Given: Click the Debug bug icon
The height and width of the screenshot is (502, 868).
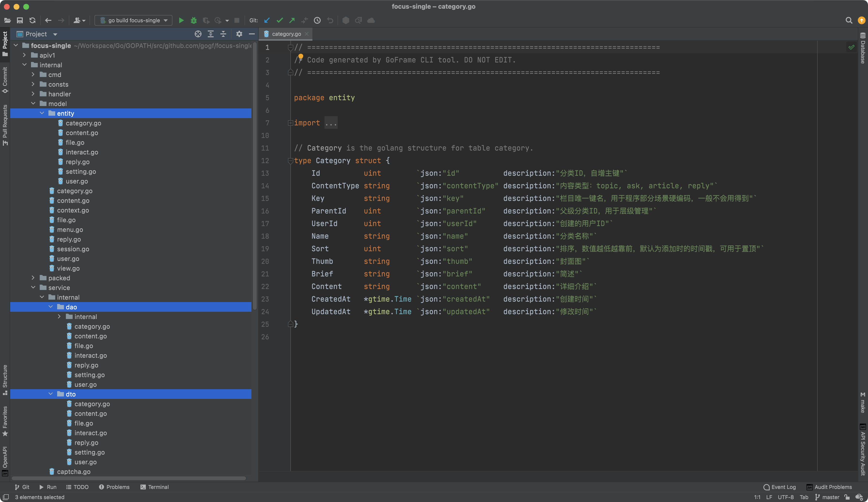Looking at the screenshot, I should (x=194, y=20).
